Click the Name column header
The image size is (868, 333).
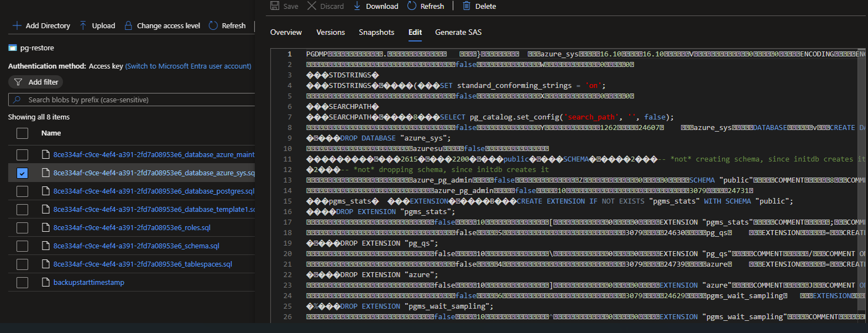(51, 133)
